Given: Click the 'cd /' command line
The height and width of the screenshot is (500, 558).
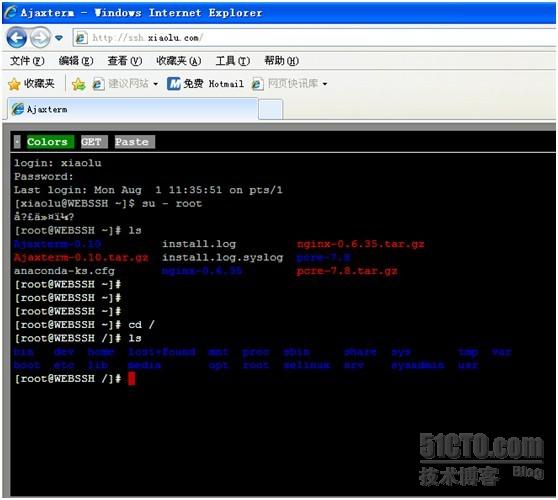Looking at the screenshot, I should 85,325.
